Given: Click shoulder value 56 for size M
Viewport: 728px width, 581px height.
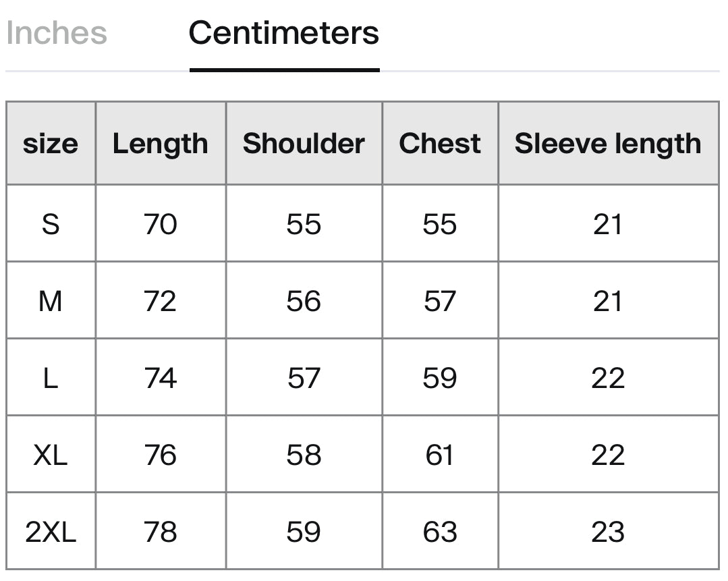Looking at the screenshot, I should pyautogui.click(x=304, y=302).
